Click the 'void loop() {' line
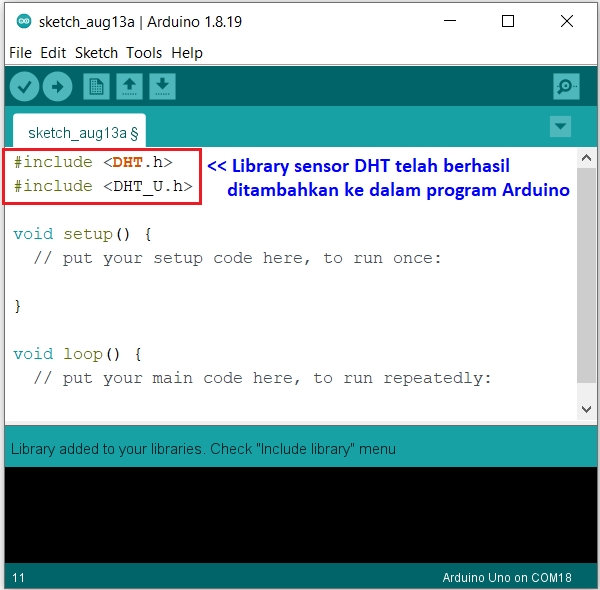The image size is (600, 590). click(78, 354)
